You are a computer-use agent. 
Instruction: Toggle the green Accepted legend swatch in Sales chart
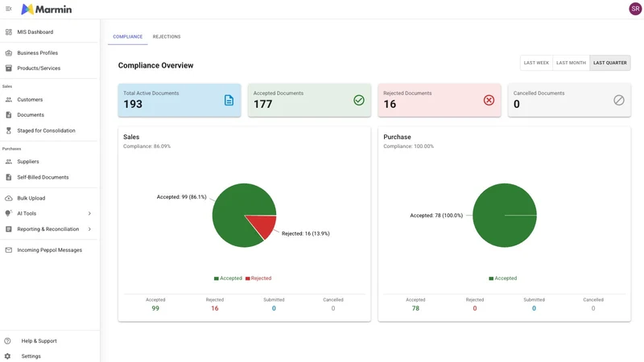216,278
